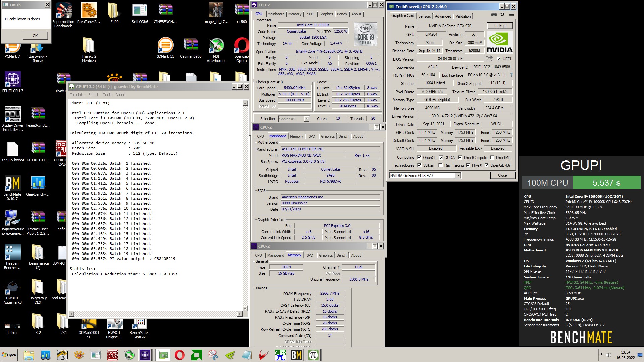Click the Snipping Tool scissors taskbar icon
644x362 pixels.
click(213, 355)
